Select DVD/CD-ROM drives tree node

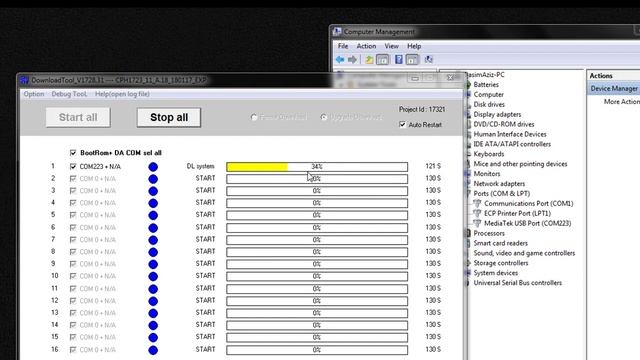tap(504, 124)
